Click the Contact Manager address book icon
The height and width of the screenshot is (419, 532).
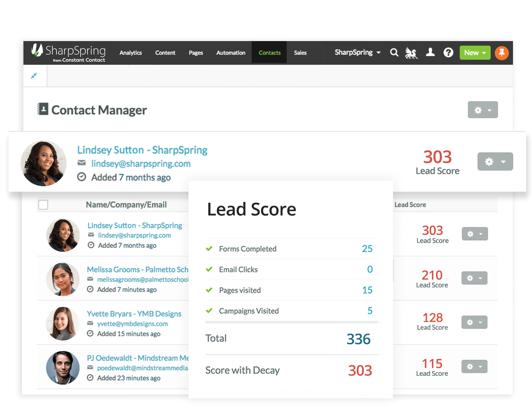click(43, 109)
